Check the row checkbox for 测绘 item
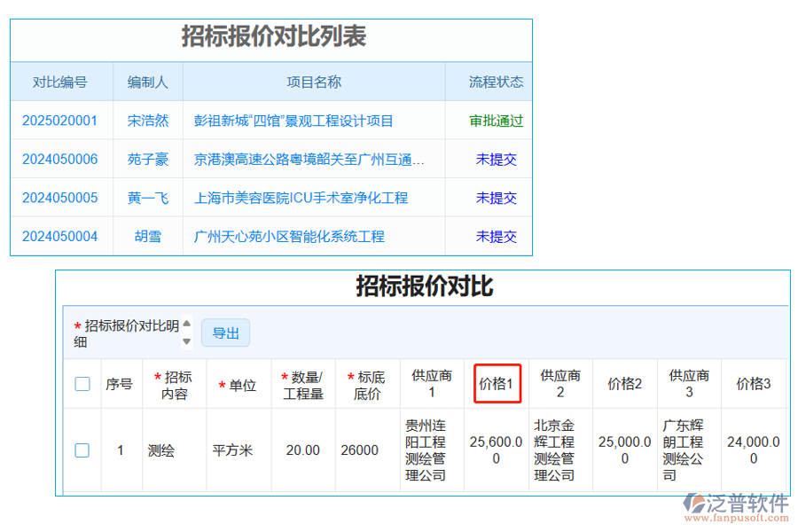This screenshot has height=532, width=798. [82, 450]
